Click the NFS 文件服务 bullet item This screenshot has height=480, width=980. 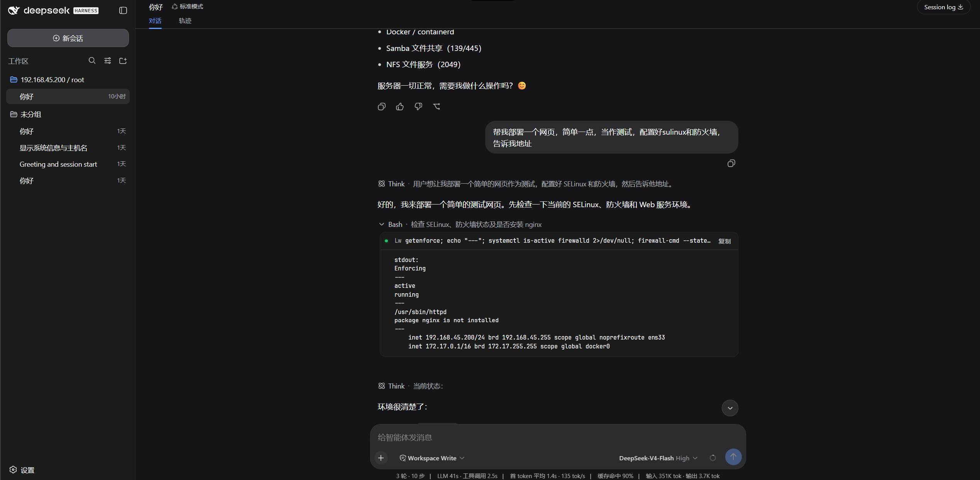click(x=423, y=64)
